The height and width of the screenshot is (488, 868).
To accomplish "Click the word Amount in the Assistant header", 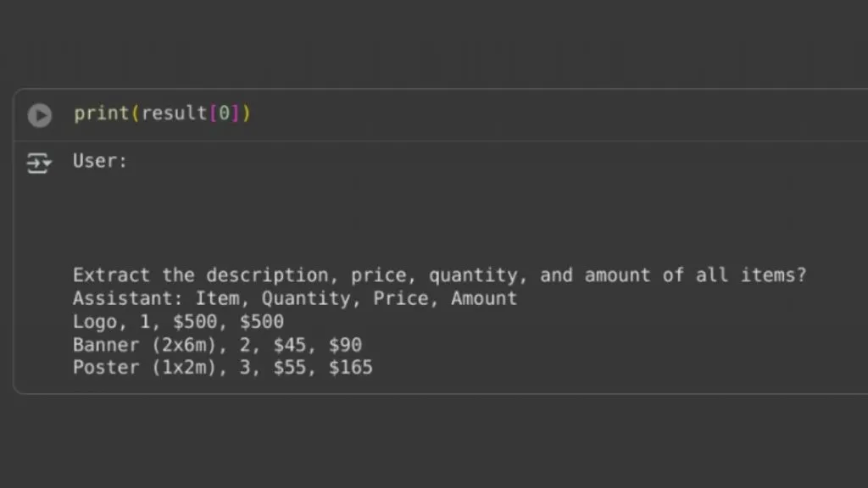I will click(484, 298).
